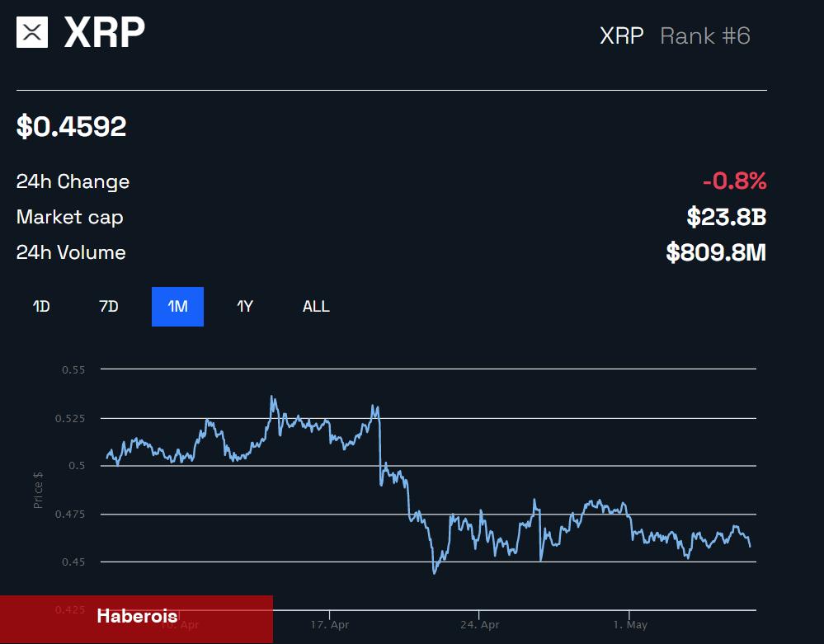The height and width of the screenshot is (644, 824).
Task: Click the Market cap label
Action: [69, 217]
